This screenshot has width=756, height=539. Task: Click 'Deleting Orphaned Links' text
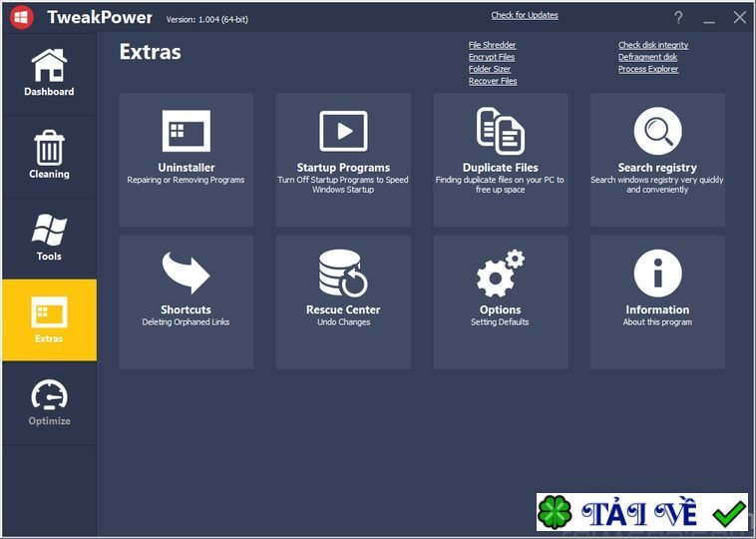(x=187, y=322)
